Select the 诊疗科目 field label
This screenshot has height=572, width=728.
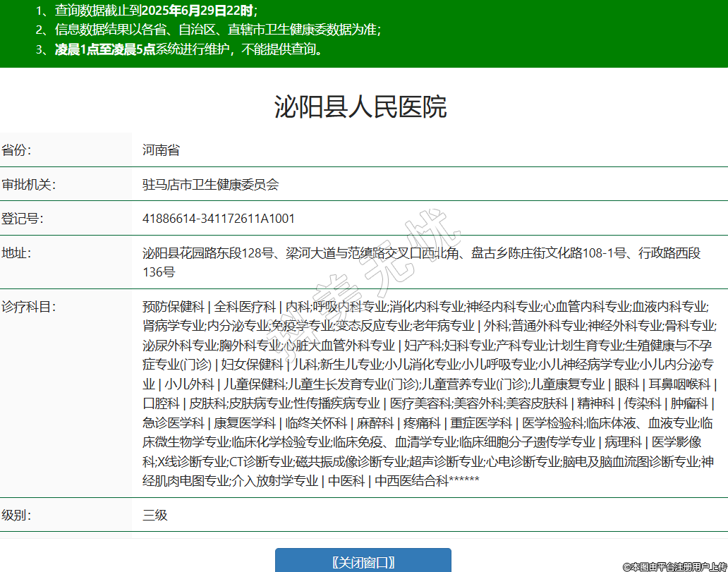29,307
